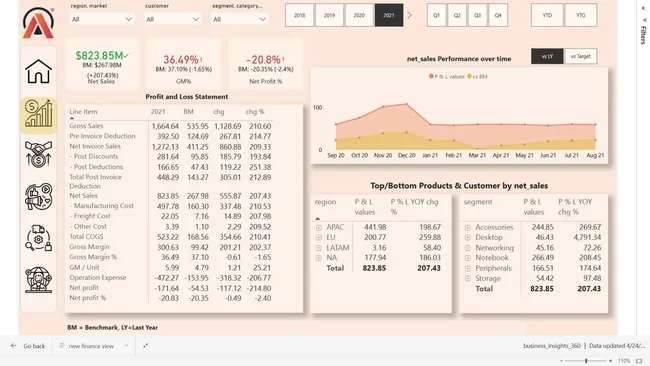
Task: Click the -20.8% Net Profit % card
Action: [x=265, y=64]
